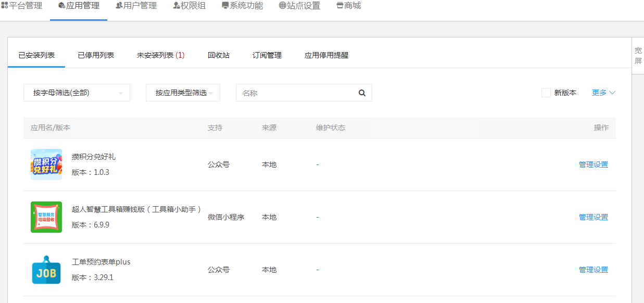Screen dimensions: 644x303
Task: Switch to 已安装列表 tab
Action: tap(36, 55)
